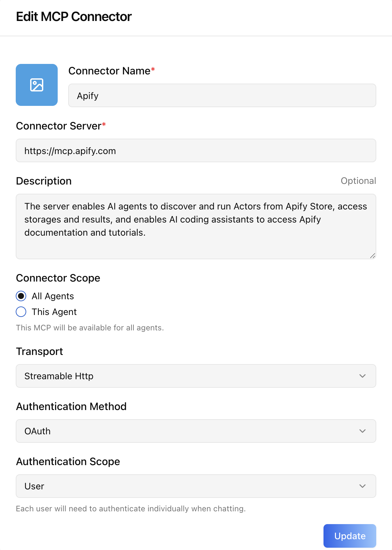Click the Connector Name field containing Apify
This screenshot has height=550, width=392.
[x=222, y=95]
